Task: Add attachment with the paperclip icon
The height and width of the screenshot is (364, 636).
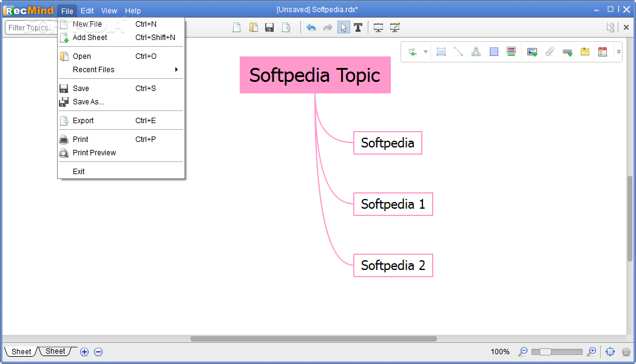Action: 550,52
